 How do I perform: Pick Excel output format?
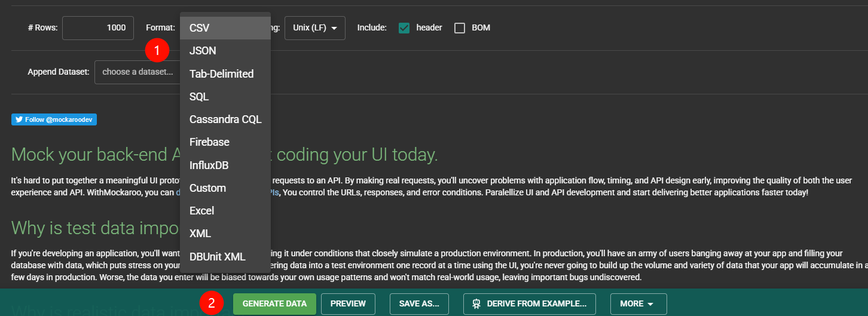pyautogui.click(x=225, y=211)
